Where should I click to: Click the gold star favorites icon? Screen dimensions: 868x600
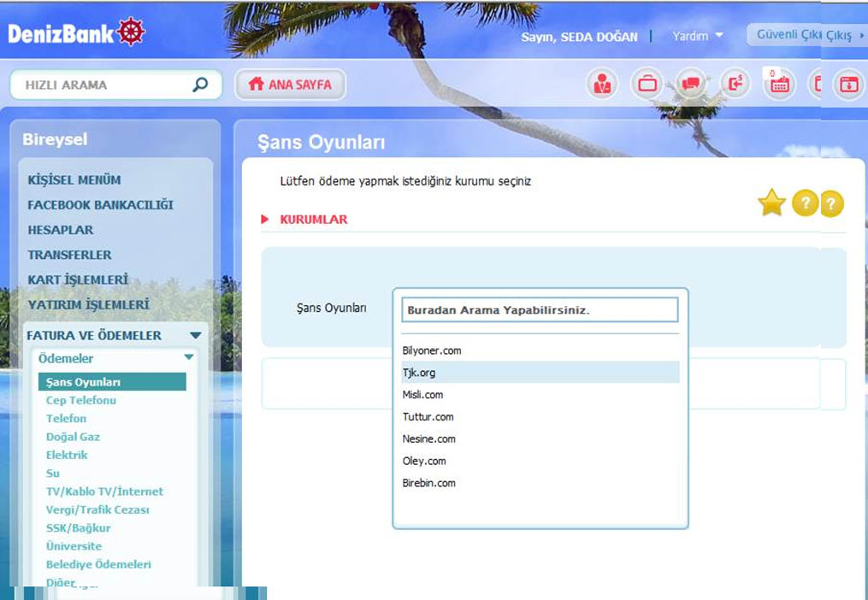click(x=771, y=203)
